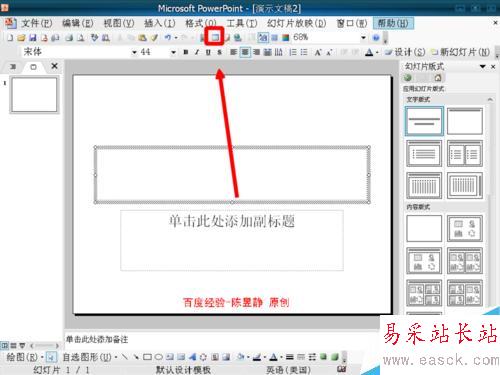Save the presentation with the floppy icon
Viewport: 500px width, 375px height.
coord(33,38)
